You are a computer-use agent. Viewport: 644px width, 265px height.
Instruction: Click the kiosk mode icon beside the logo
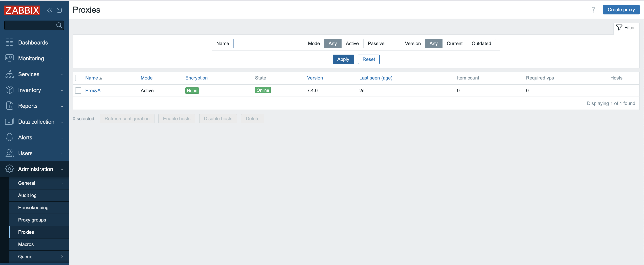click(x=59, y=10)
